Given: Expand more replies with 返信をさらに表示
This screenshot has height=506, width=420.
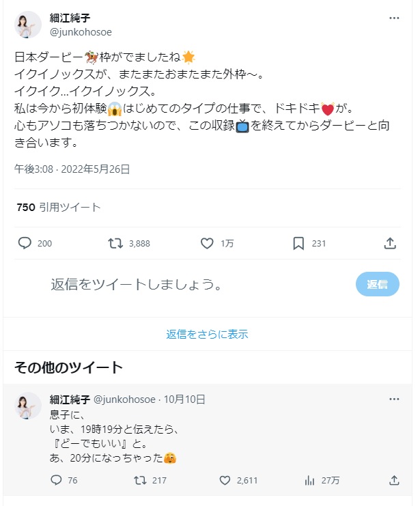Looking at the screenshot, I should click(x=207, y=334).
